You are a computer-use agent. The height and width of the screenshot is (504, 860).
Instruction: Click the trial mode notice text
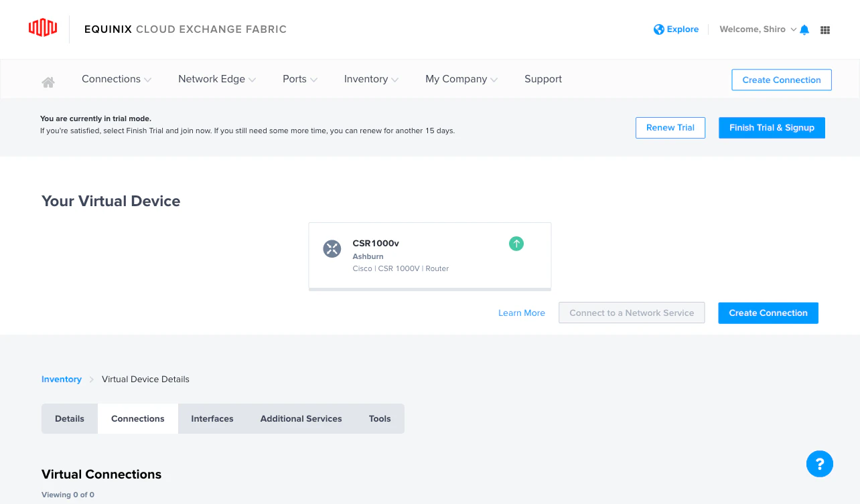247,124
